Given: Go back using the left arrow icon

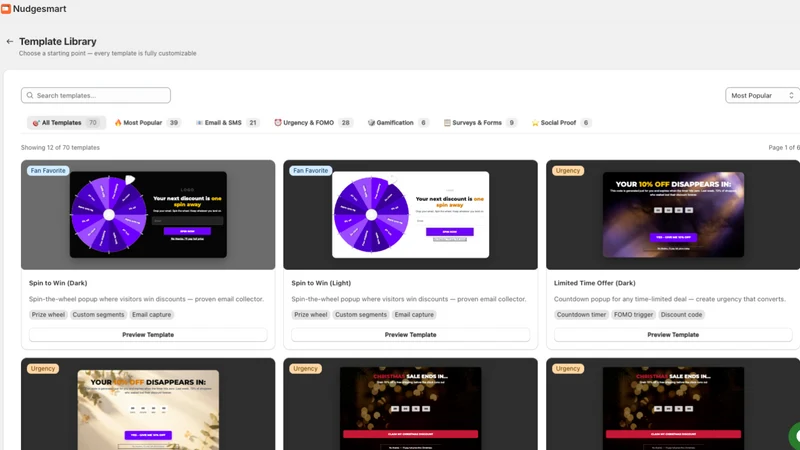Looking at the screenshot, I should pyautogui.click(x=10, y=41).
